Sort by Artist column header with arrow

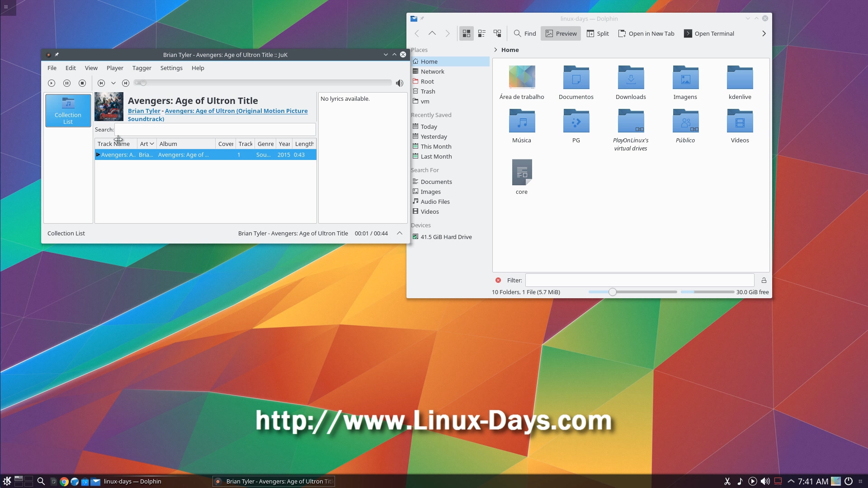coord(146,144)
